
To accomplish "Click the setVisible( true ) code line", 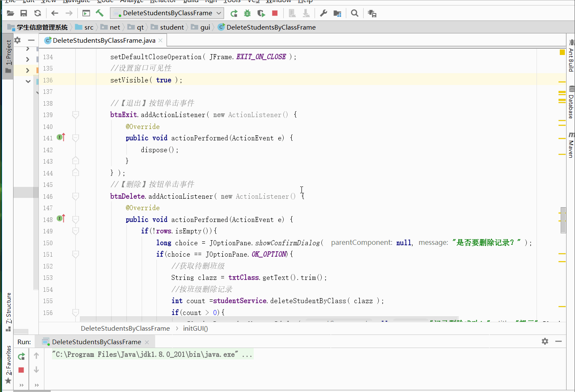I will click(x=146, y=80).
